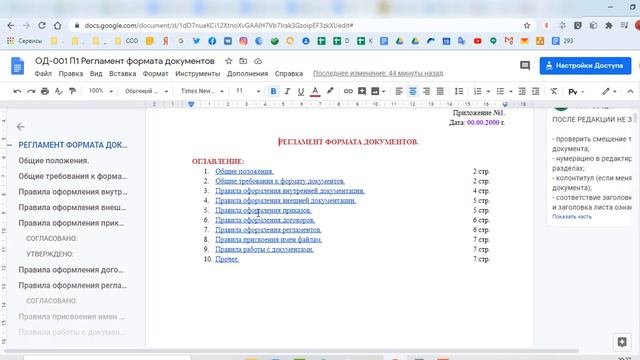Open the YouTube bookmark icon
The width and height of the screenshot is (640, 360).
(x=478, y=41)
